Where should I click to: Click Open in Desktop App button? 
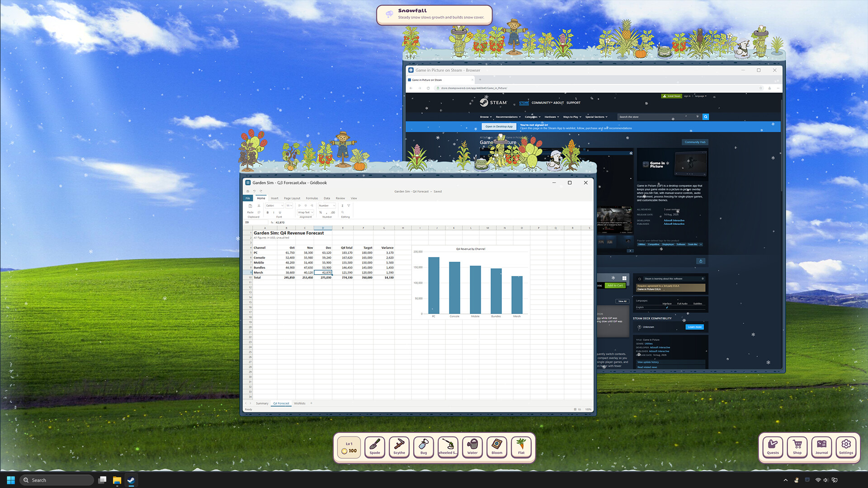click(499, 127)
